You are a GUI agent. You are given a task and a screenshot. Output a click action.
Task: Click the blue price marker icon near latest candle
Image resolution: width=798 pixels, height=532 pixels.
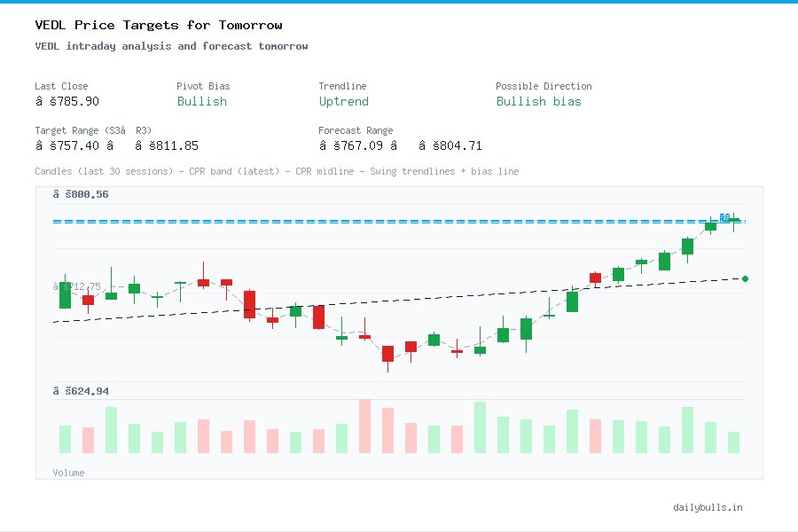point(725,217)
